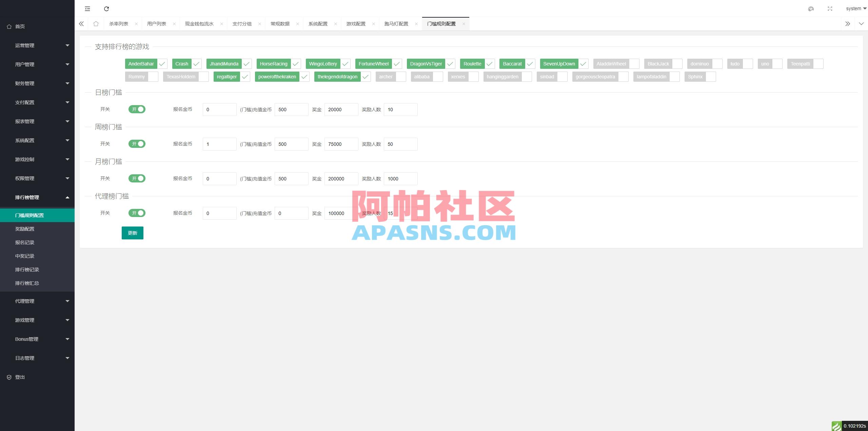Toggle fullscreen mode icon
The width and height of the screenshot is (868, 431).
tap(830, 8)
